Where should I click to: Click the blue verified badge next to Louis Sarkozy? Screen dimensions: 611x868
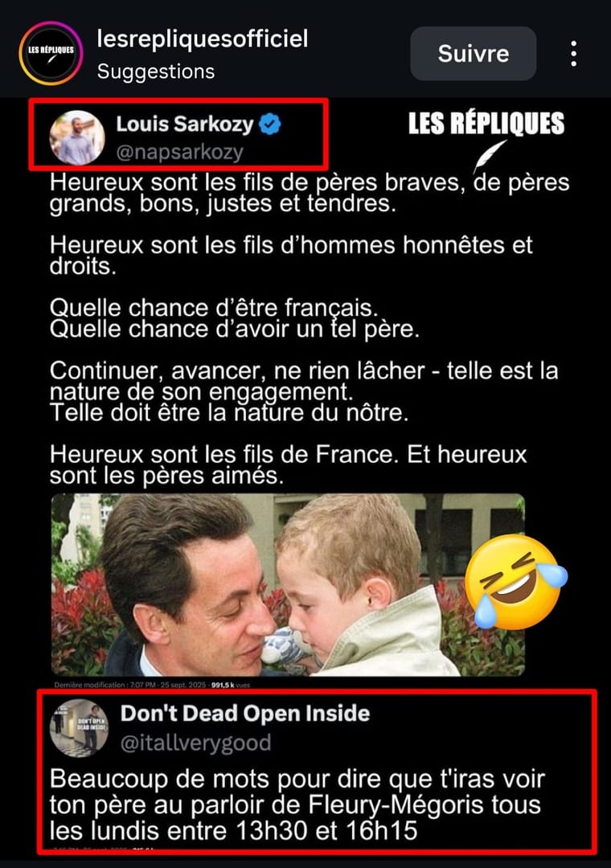click(270, 124)
